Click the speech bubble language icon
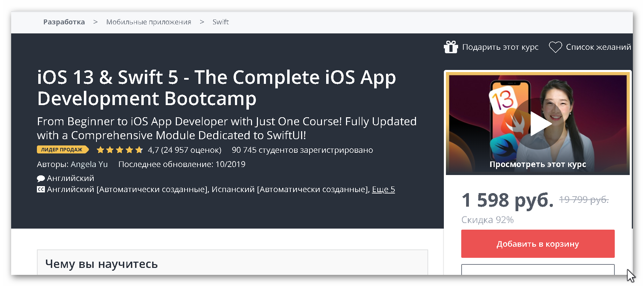Viewport: 644px width, 286px height. click(41, 178)
